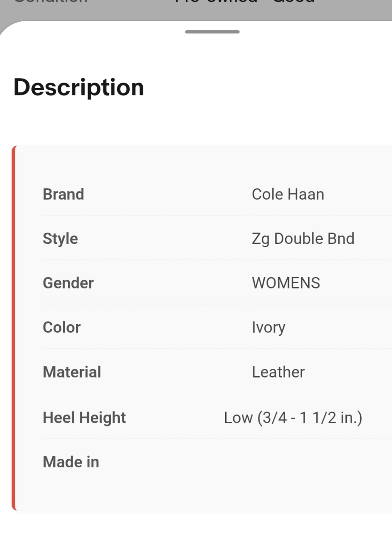Tap the dimmed Condition text behind the sheet
This screenshot has width=392, height=537.
[50, 2]
